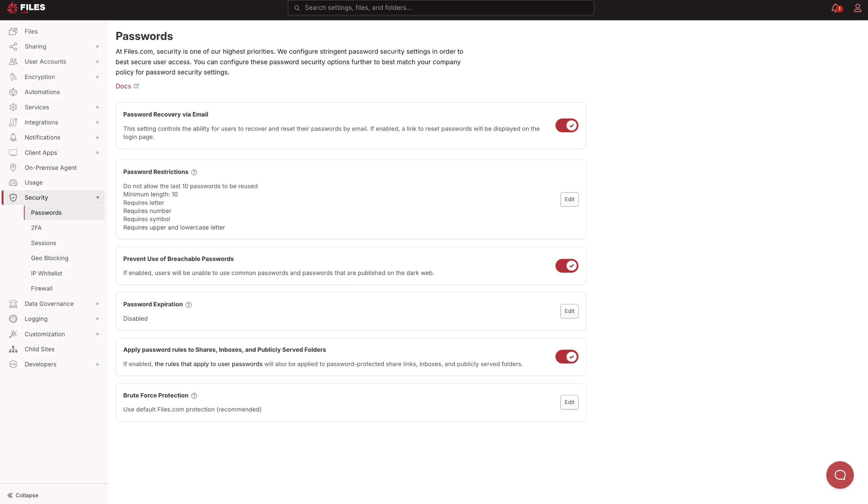Edit Brute Force Protection setting

[x=569, y=402]
